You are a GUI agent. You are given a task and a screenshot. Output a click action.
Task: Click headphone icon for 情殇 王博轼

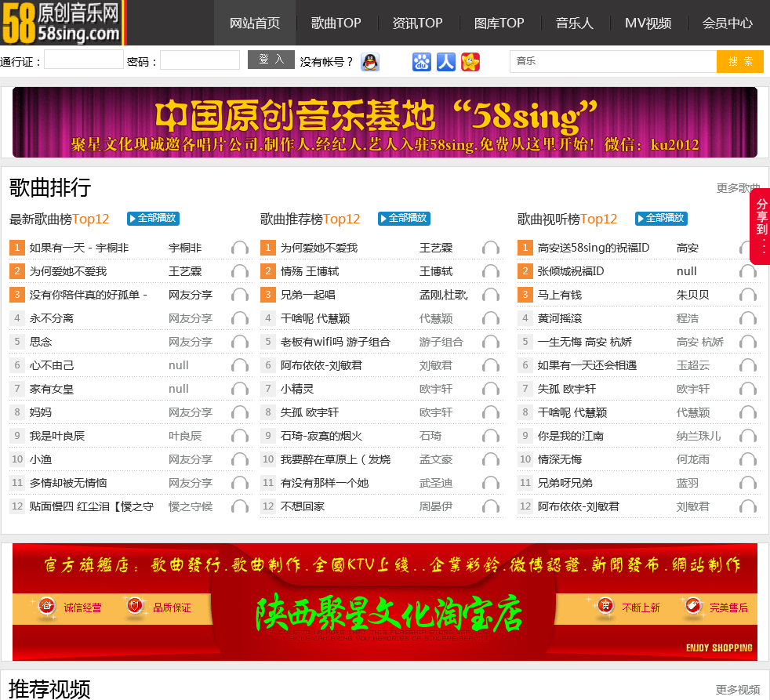pos(491,271)
